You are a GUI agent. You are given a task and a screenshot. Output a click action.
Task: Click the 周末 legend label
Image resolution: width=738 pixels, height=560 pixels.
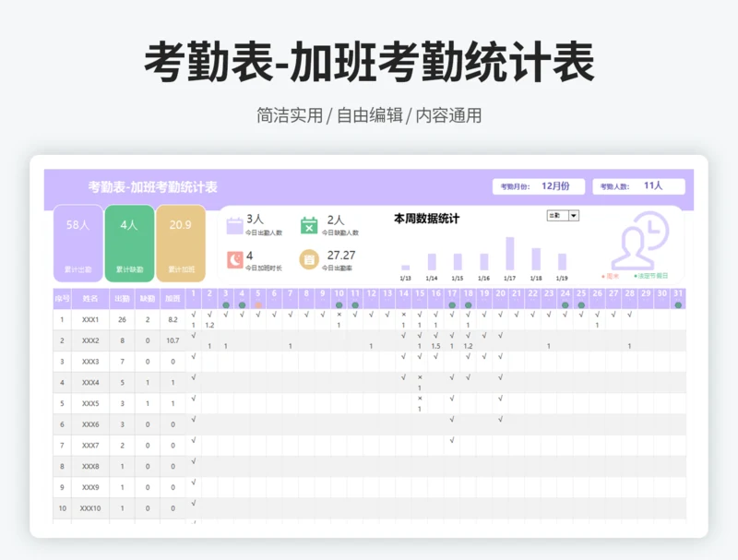(x=613, y=276)
